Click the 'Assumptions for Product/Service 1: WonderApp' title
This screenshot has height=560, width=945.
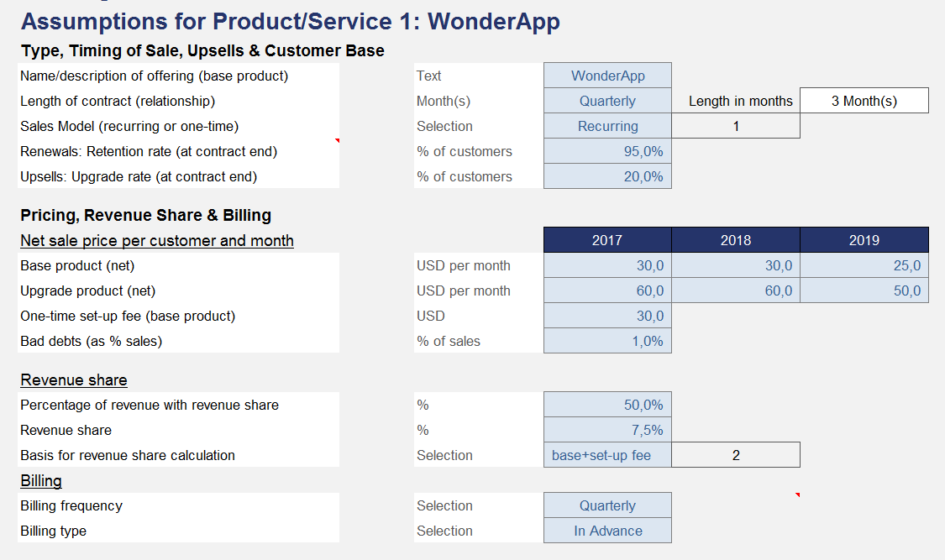291,22
